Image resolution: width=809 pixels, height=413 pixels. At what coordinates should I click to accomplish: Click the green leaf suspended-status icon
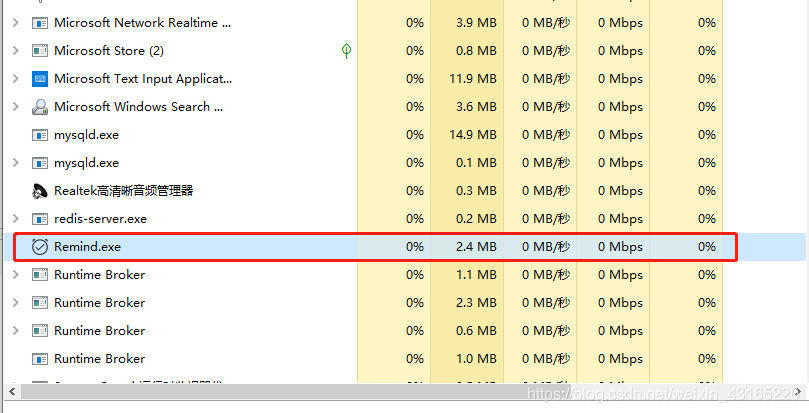(x=347, y=51)
